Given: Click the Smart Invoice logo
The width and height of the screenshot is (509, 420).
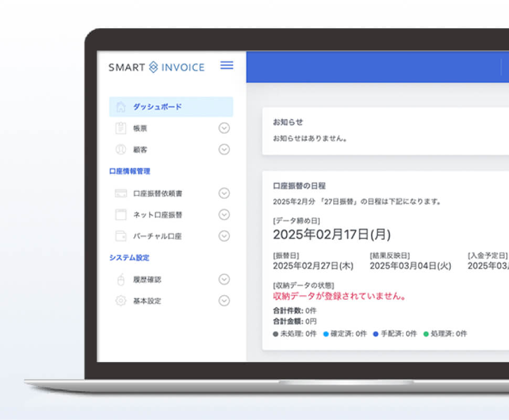Looking at the screenshot, I should tap(156, 67).
